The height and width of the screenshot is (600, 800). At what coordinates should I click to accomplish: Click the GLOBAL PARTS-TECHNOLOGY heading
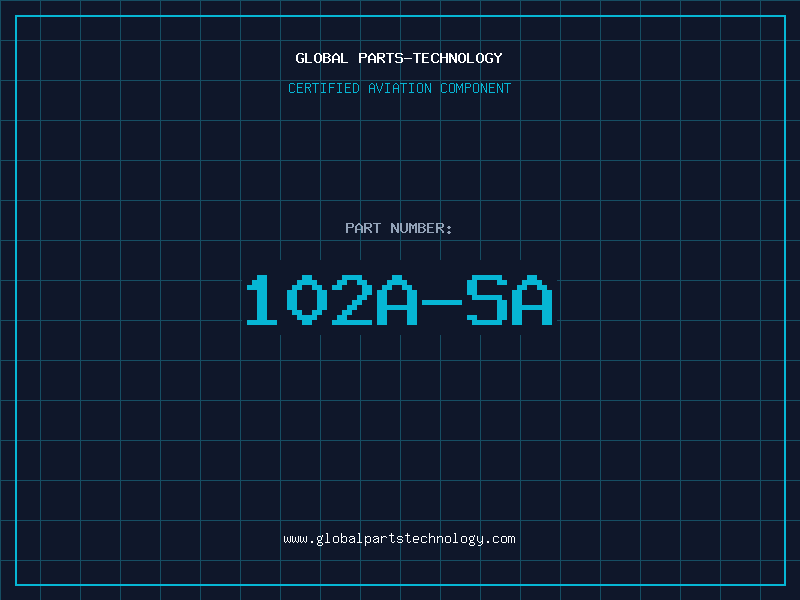[399, 58]
